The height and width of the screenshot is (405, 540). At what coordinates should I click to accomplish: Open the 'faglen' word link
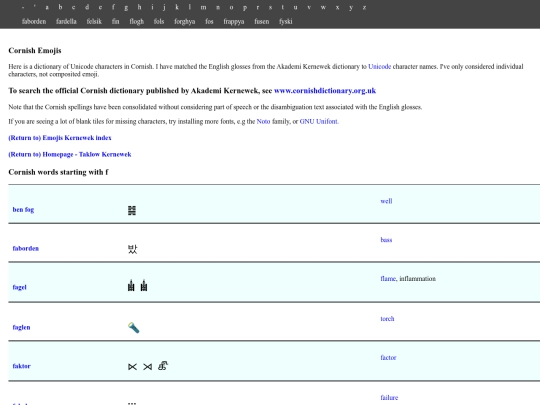pos(21,327)
